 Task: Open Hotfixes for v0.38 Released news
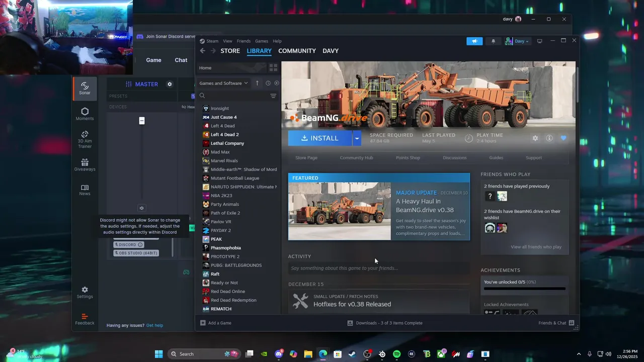click(352, 304)
